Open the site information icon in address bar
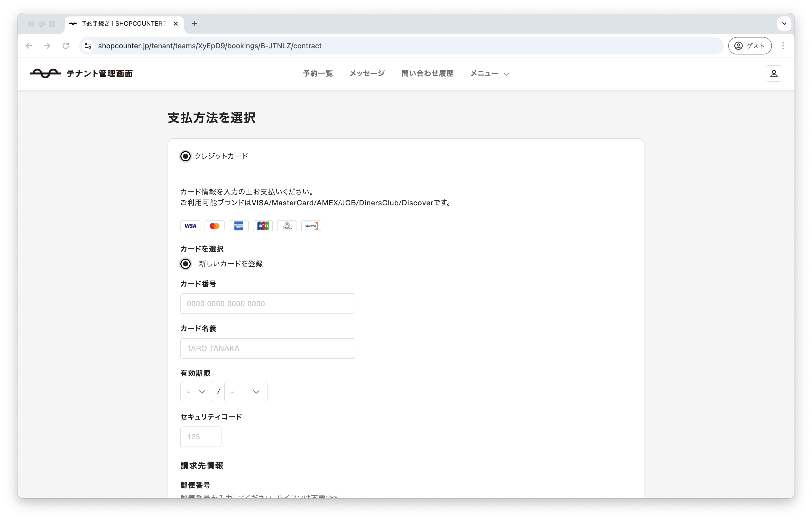The height and width of the screenshot is (520, 812). 88,45
